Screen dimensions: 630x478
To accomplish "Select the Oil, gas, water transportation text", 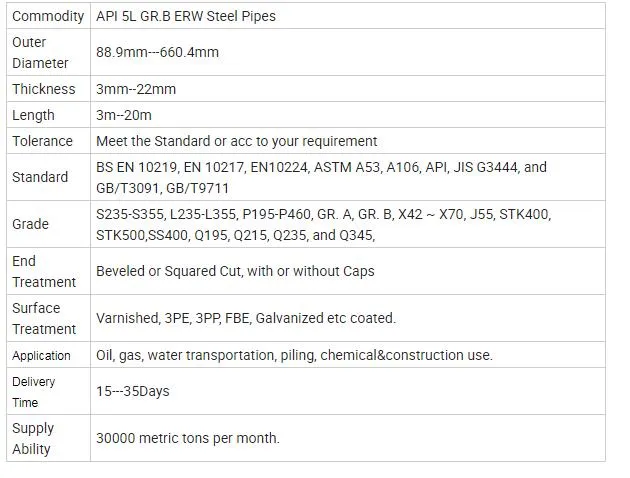I will click(294, 355).
